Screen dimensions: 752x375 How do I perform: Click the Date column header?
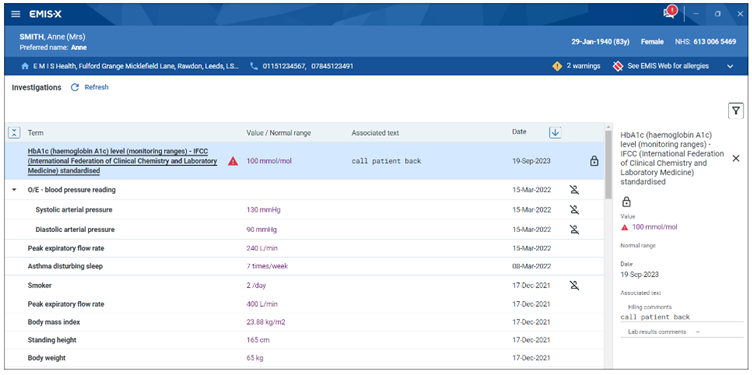[519, 132]
